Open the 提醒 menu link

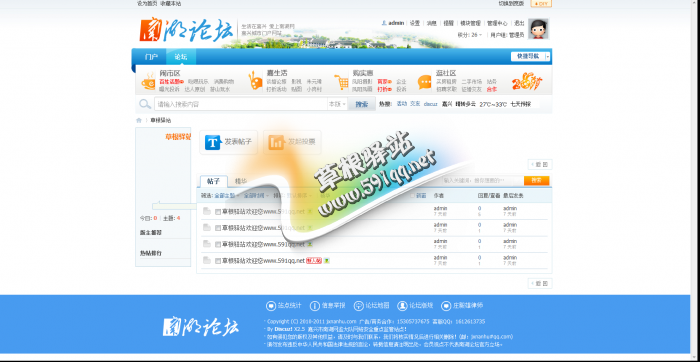tap(448, 23)
